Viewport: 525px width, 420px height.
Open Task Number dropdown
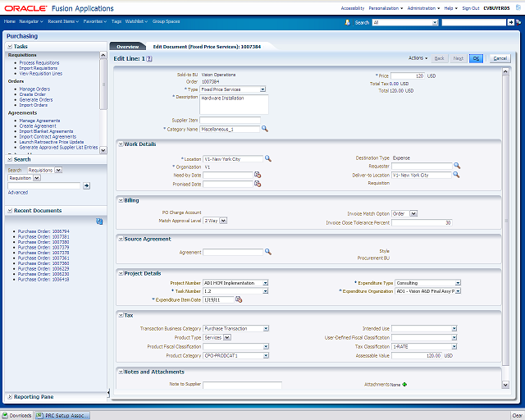[x=265, y=291]
